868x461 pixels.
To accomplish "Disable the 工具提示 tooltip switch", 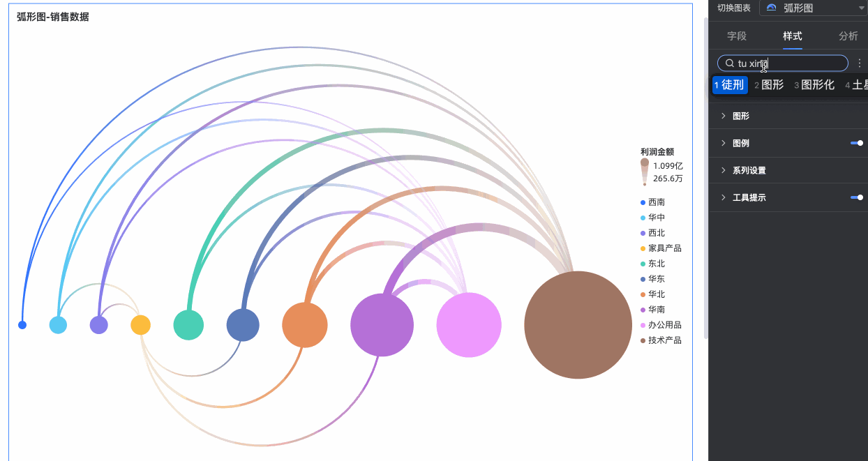I will [x=857, y=197].
